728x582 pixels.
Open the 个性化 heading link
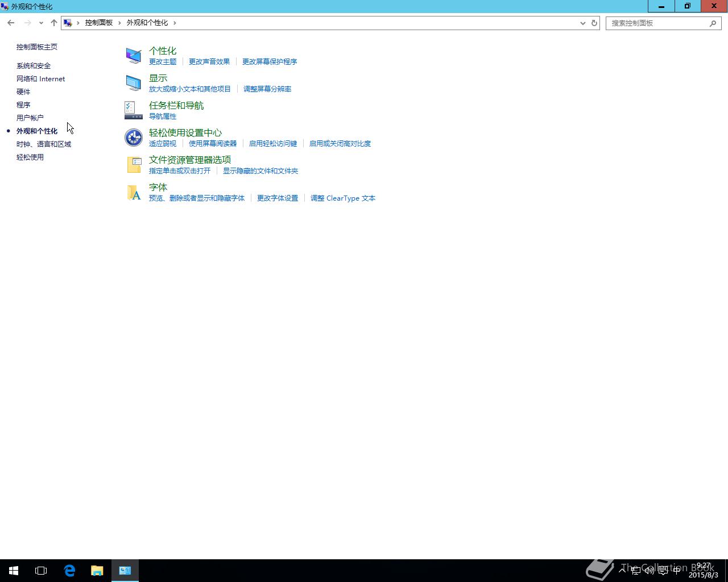coord(163,51)
